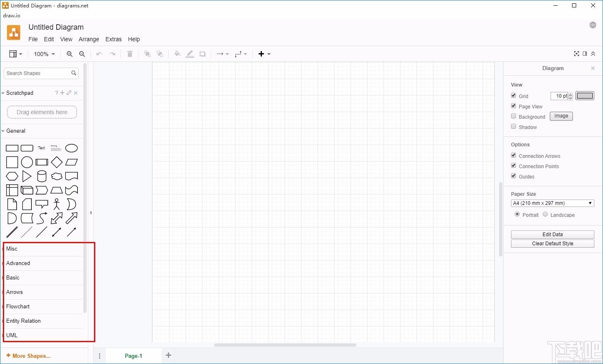
Task: Toggle the Format panel icon
Action: tap(585, 54)
